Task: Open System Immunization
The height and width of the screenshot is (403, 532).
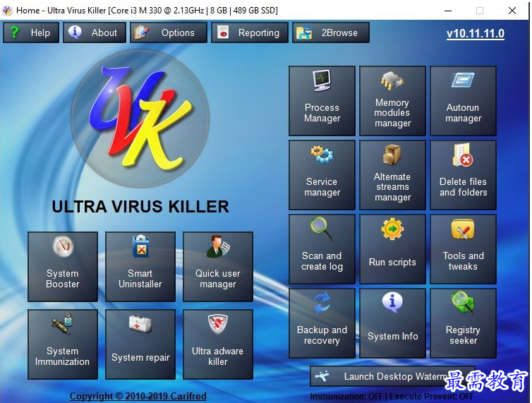Action: 62,344
